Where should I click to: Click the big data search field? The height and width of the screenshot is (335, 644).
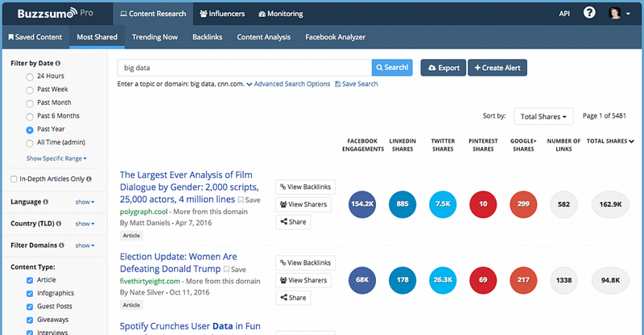pyautogui.click(x=245, y=68)
